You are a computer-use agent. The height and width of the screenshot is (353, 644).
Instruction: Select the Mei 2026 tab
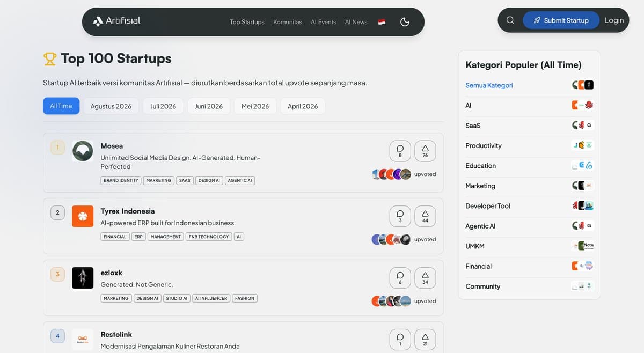coord(255,106)
